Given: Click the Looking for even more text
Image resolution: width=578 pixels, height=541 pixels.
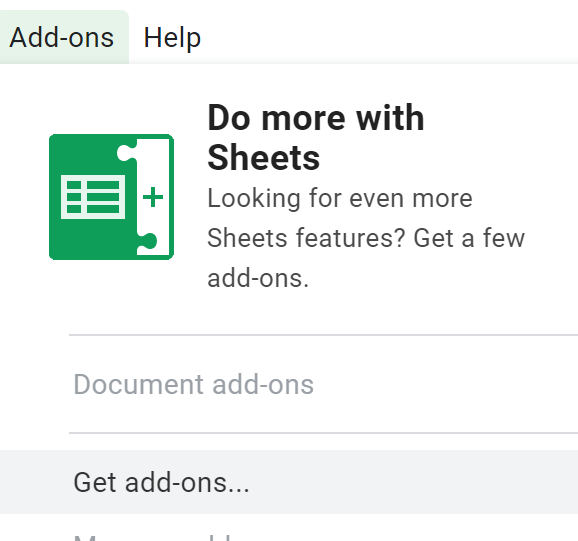Looking at the screenshot, I should click(340, 198).
